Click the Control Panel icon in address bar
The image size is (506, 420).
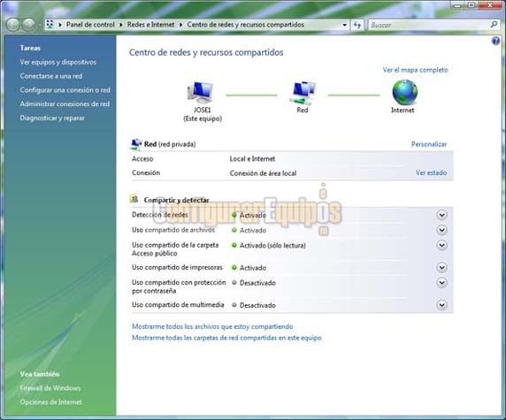pos(50,25)
